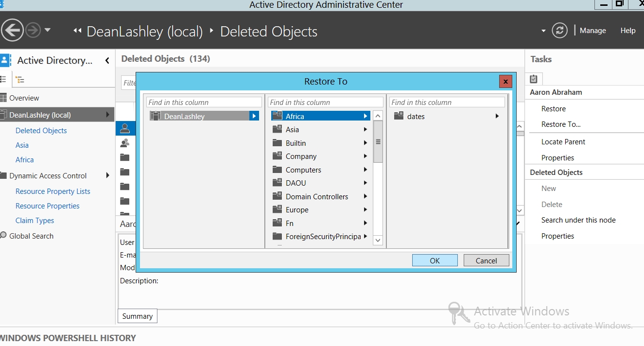Click the middle column search field
The height and width of the screenshot is (346, 644).
325,103
